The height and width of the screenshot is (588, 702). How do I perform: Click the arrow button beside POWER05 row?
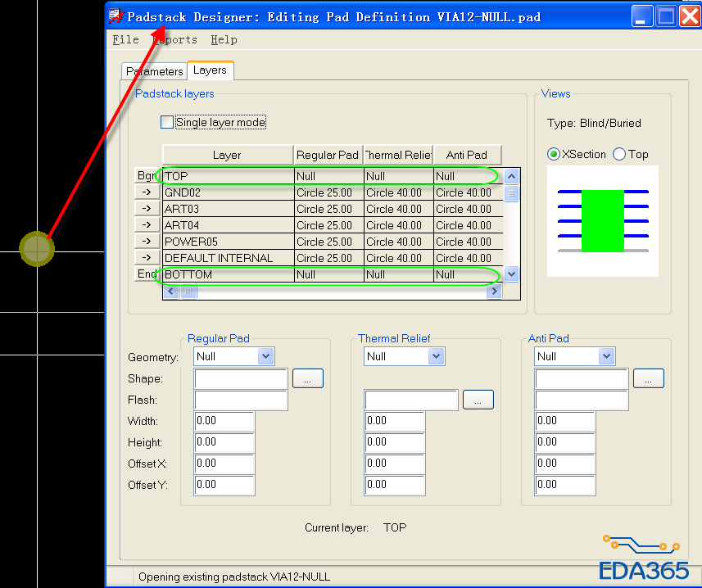[147, 242]
